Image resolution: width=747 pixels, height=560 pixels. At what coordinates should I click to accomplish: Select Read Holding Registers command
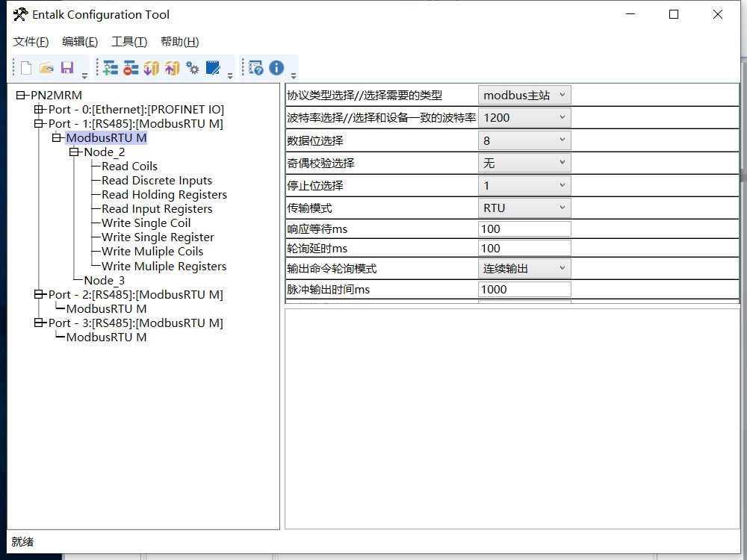pos(164,195)
